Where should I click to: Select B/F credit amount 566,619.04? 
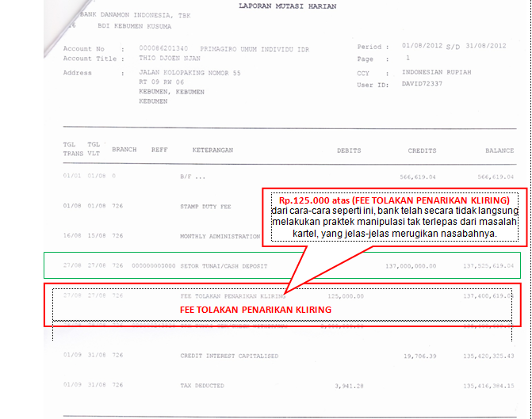(418, 177)
